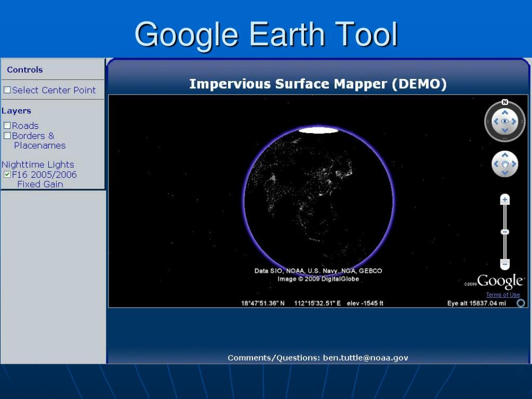Viewport: 532px width, 399px height.
Task: Click the Google logo
Action: pos(500,281)
